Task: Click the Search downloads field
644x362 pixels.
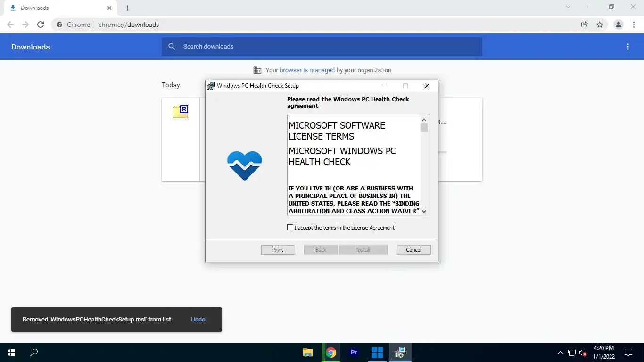Action: coord(322,47)
